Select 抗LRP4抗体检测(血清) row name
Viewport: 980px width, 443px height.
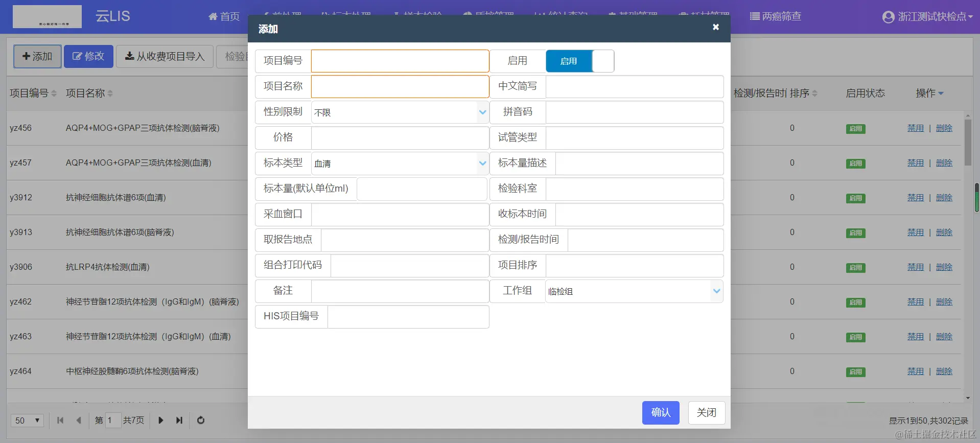pyautogui.click(x=108, y=267)
